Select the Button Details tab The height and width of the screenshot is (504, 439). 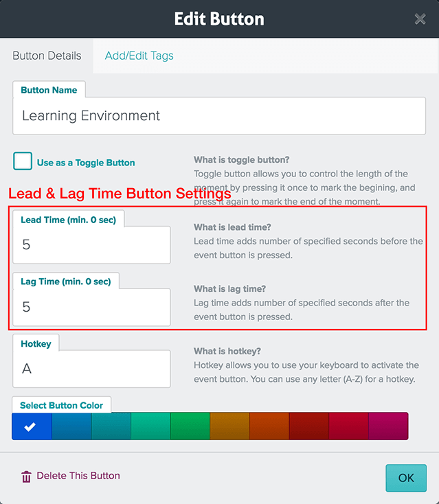[47, 56]
